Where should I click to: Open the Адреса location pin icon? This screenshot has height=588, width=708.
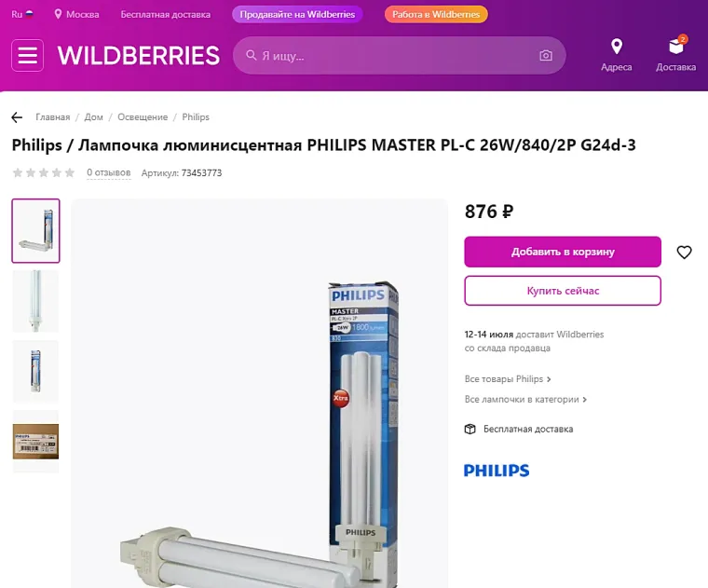(617, 47)
